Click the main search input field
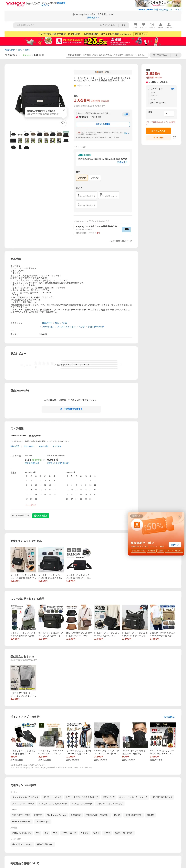186x868 pixels. pyautogui.click(x=56, y=25)
